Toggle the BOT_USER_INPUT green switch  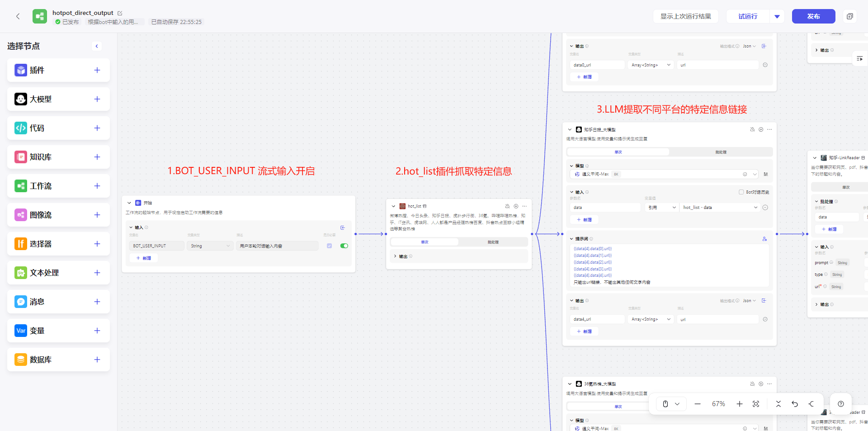344,246
